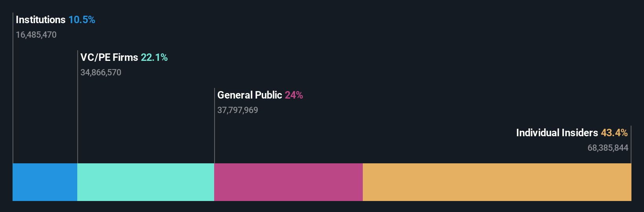Click the 37,797,969 share count
644x212 pixels.
point(238,110)
